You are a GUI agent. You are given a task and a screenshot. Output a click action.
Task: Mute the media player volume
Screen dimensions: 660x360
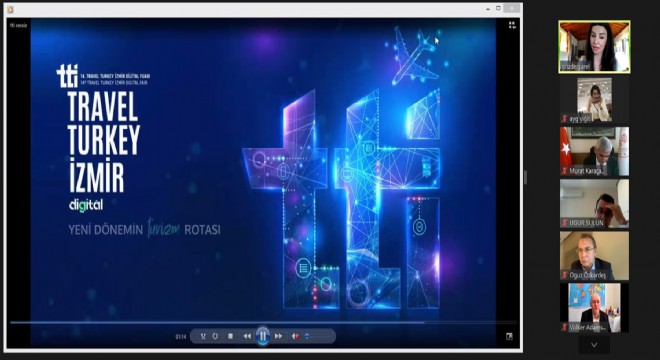[x=295, y=336]
